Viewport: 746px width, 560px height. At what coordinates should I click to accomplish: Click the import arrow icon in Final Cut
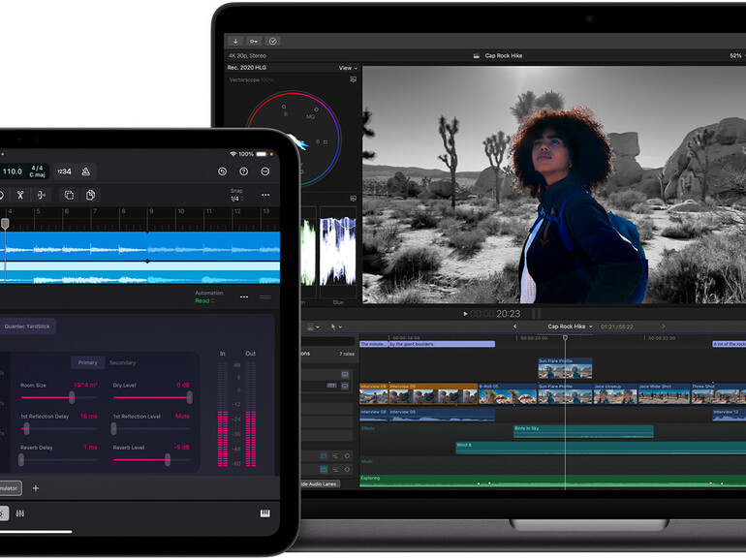pos(235,42)
